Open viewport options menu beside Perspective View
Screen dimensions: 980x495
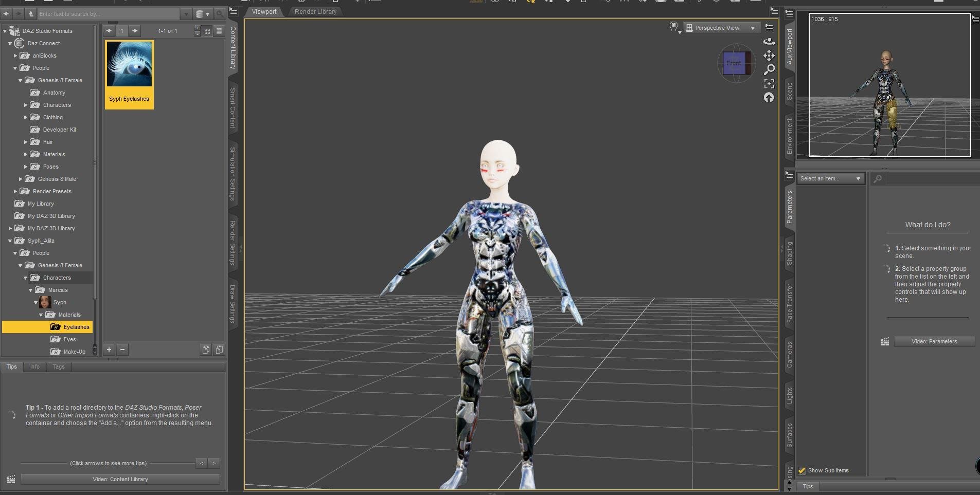click(769, 28)
